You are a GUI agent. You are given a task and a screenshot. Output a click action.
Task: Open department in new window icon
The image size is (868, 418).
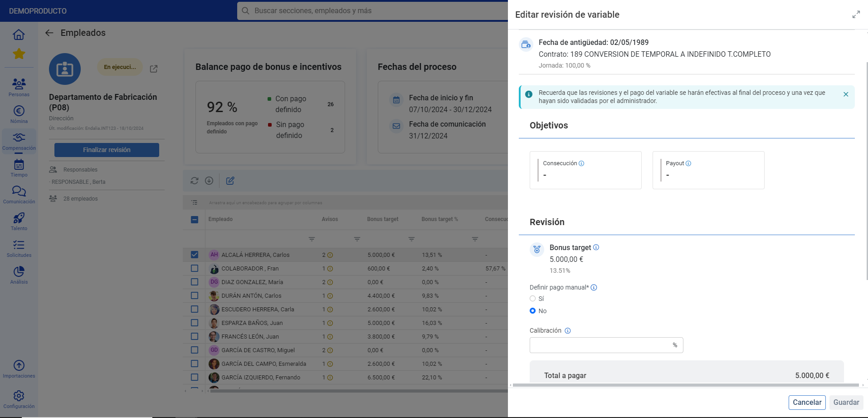(154, 69)
